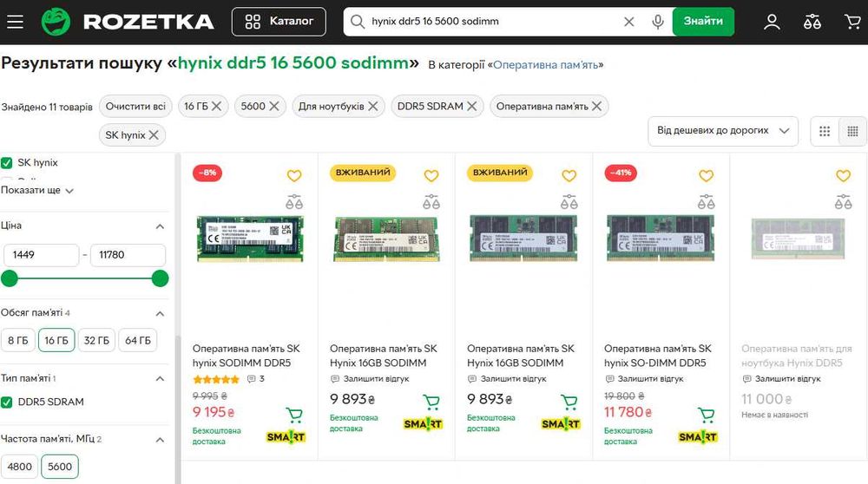
Task: Remove the SK hynix filter chip
Action: 154,135
